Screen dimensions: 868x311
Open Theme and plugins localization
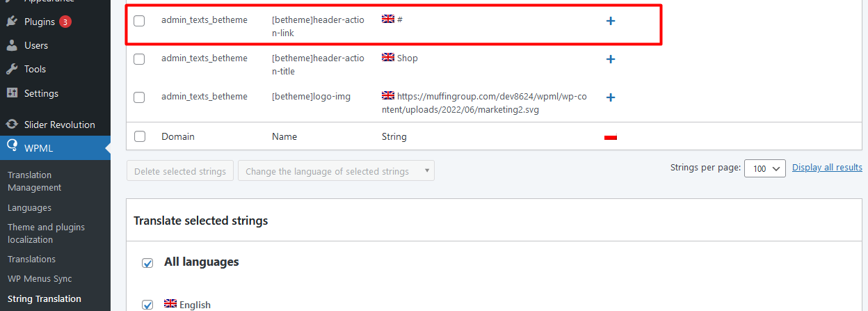(46, 233)
